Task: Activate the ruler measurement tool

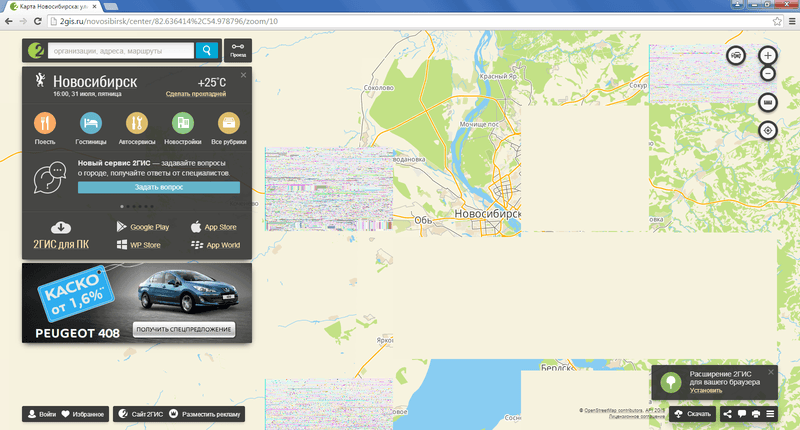Action: coord(767,102)
